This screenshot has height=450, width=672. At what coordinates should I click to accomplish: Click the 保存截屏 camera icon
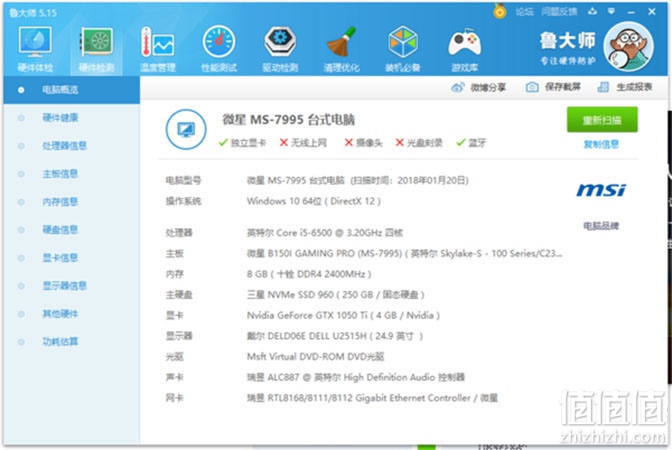(x=532, y=87)
